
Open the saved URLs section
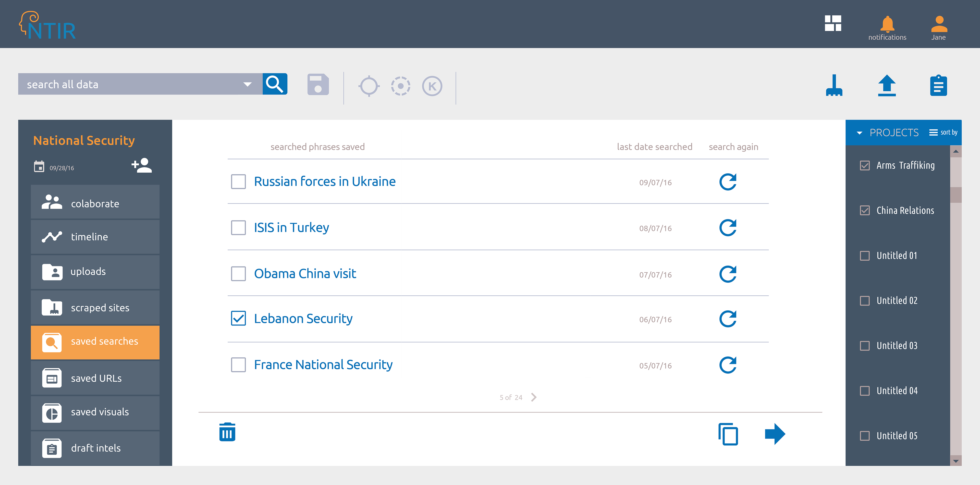(x=95, y=378)
